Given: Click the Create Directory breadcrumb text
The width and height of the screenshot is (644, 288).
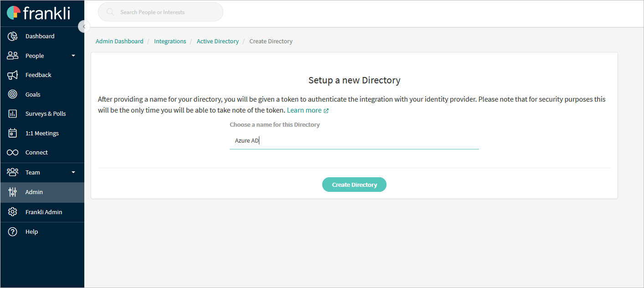Looking at the screenshot, I should coord(271,41).
